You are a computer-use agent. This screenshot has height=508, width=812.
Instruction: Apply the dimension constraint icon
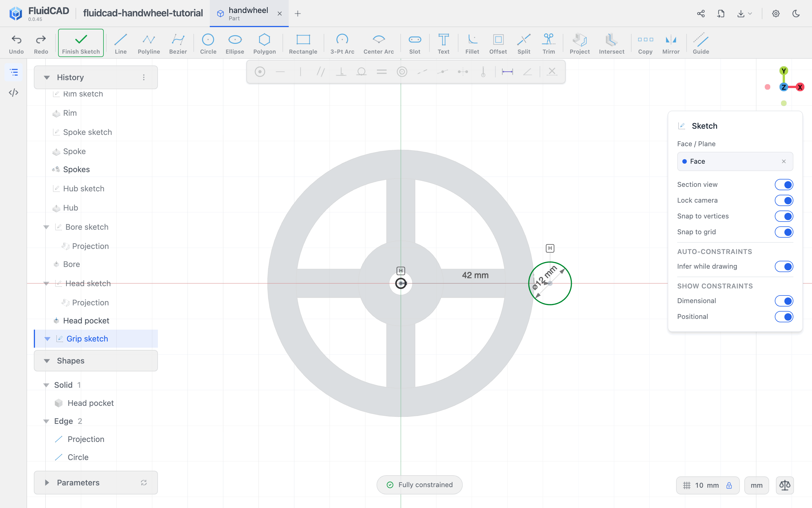pyautogui.click(x=507, y=72)
